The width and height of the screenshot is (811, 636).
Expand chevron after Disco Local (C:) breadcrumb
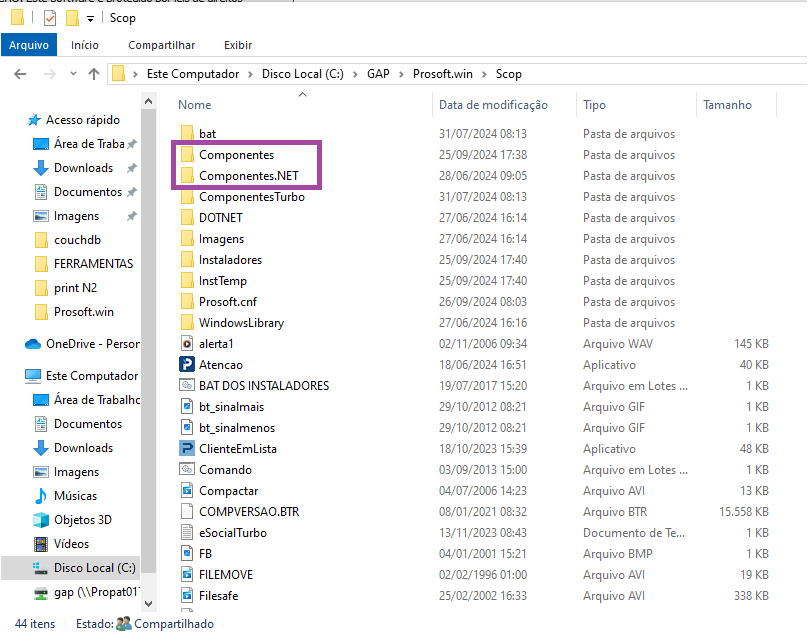coord(355,74)
